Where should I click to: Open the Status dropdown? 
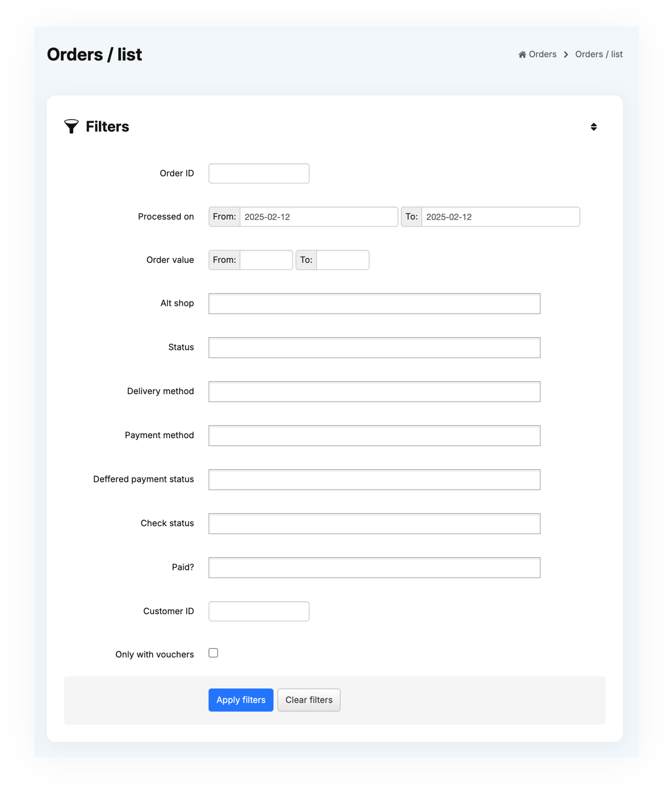point(374,348)
